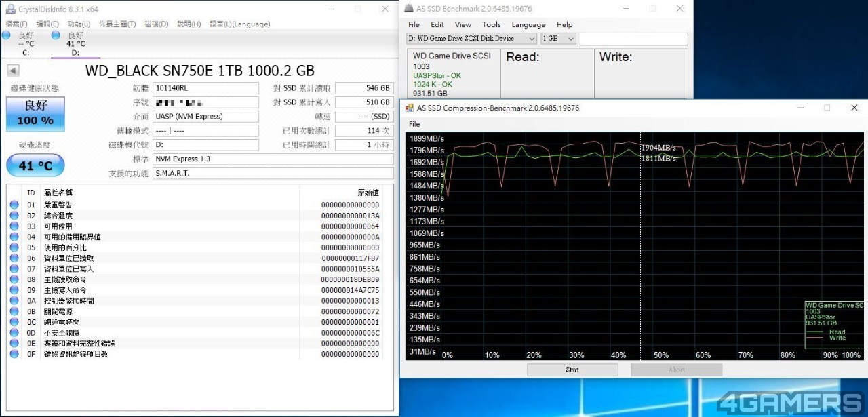Open the 編輯(E) menu in CrystalDiskInfo

click(47, 24)
